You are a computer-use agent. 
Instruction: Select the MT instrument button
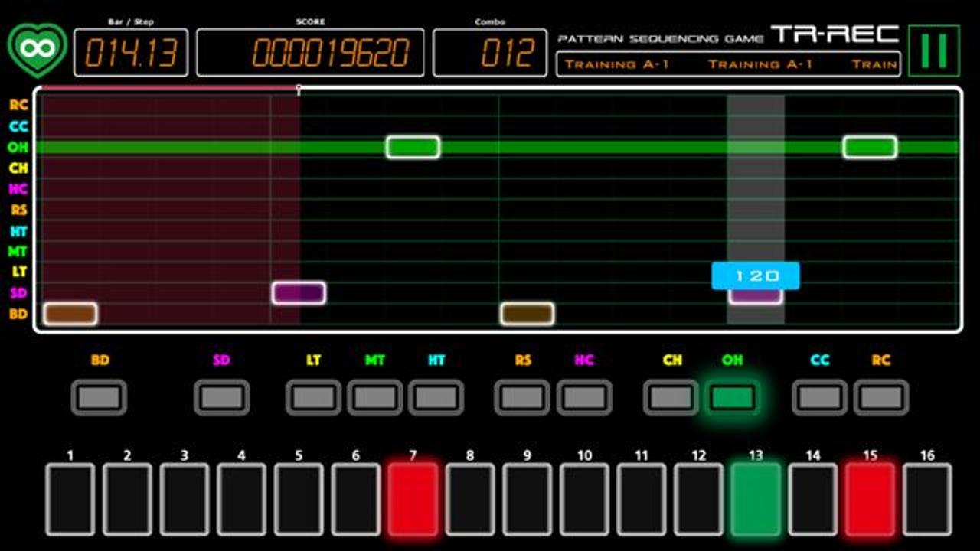tap(375, 398)
